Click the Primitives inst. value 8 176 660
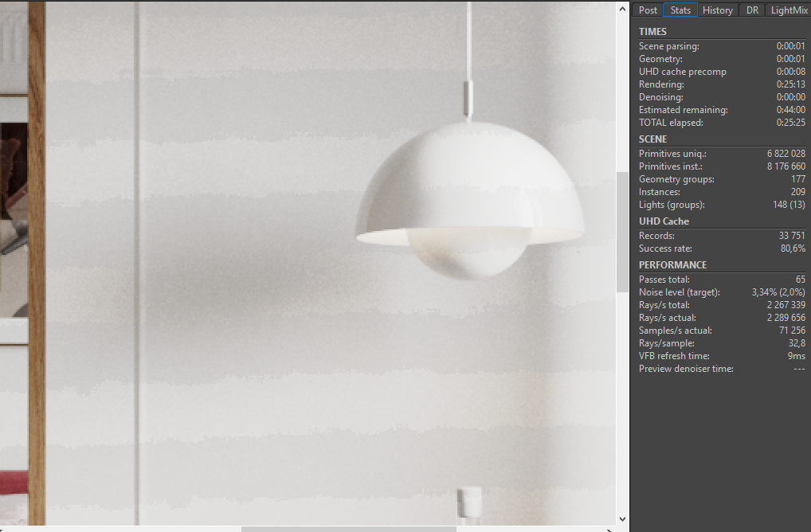 click(x=786, y=166)
